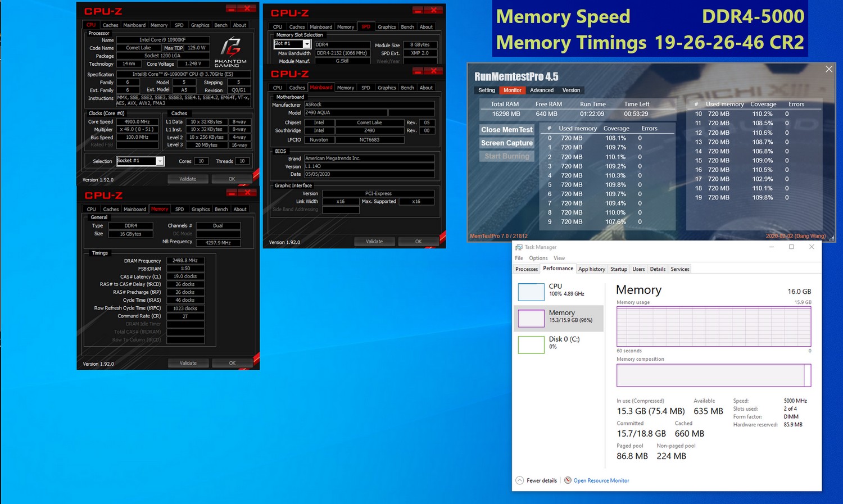Viewport: 843px width, 504px height.
Task: Open the File menu in Task Manager
Action: pyautogui.click(x=519, y=258)
